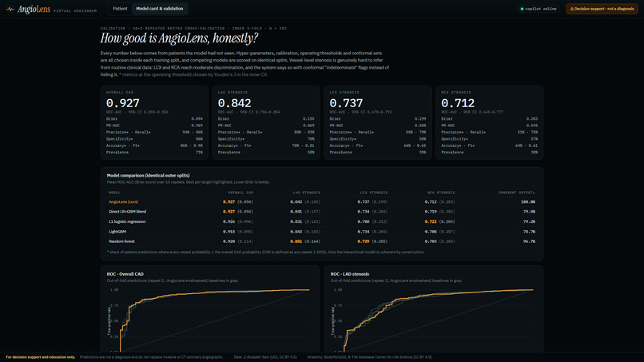Click the 0.918 Overall CAD value for LightGBM

click(x=229, y=232)
